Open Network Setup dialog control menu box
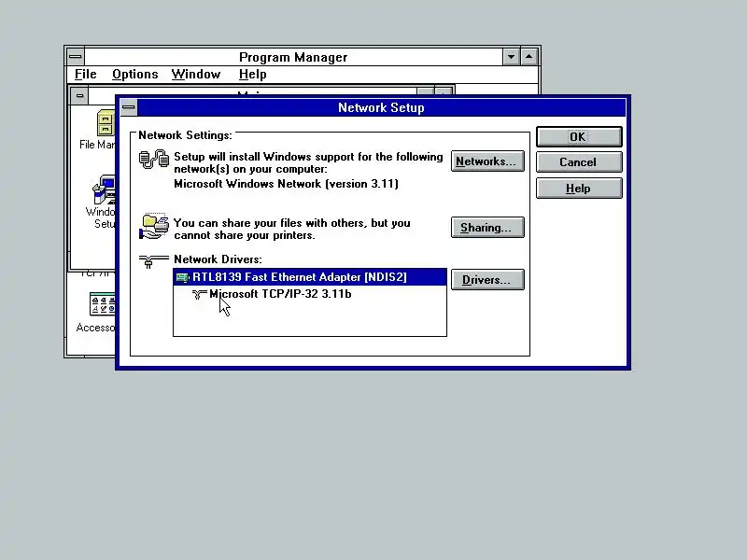The width and height of the screenshot is (747, 560). tap(128, 107)
